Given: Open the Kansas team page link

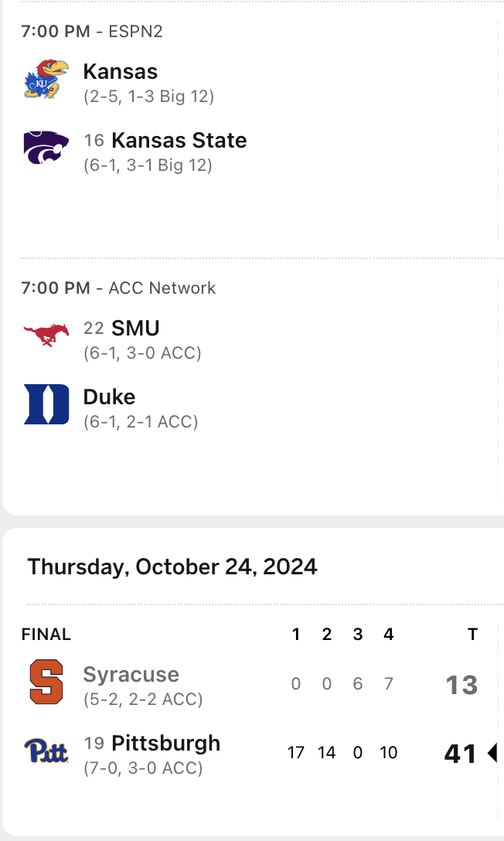Looking at the screenshot, I should point(121,72).
